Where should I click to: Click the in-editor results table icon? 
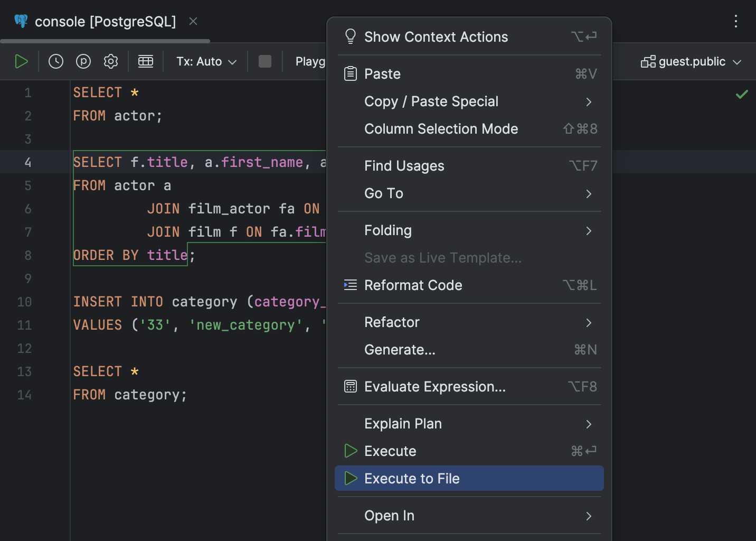click(146, 61)
